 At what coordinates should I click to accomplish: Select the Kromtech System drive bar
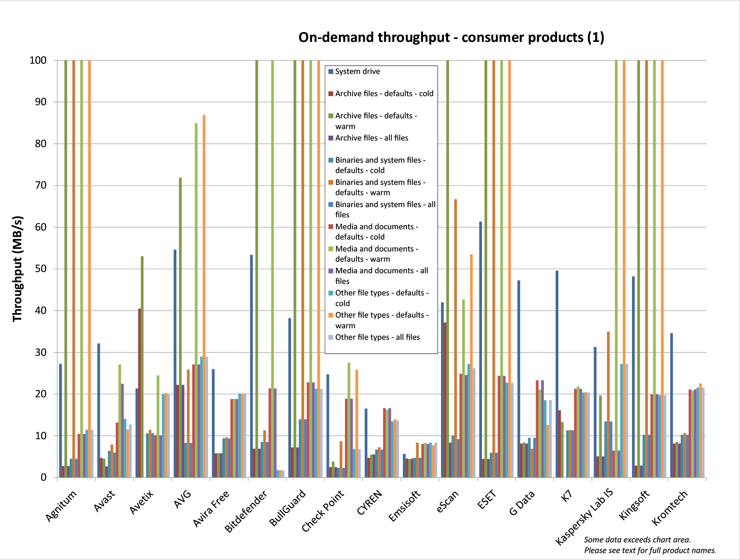click(x=672, y=405)
